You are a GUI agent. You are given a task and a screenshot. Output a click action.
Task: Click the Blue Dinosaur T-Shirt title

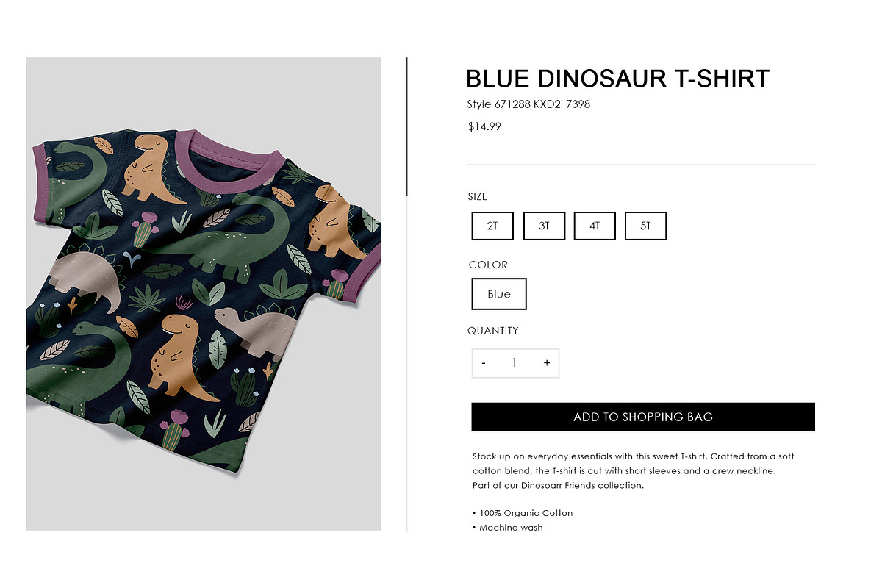[x=618, y=79]
